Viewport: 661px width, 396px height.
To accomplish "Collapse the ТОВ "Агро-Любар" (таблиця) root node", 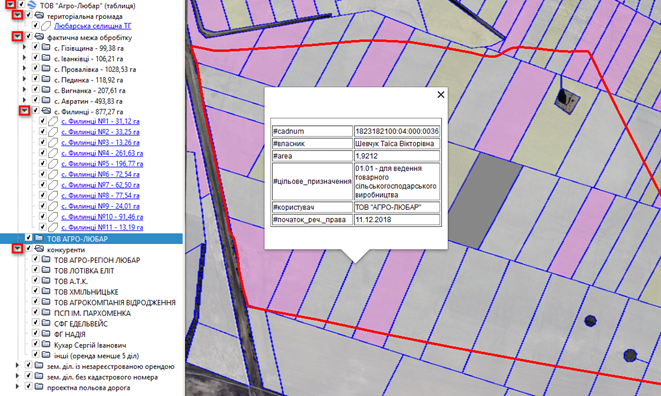I will pos(10,4).
